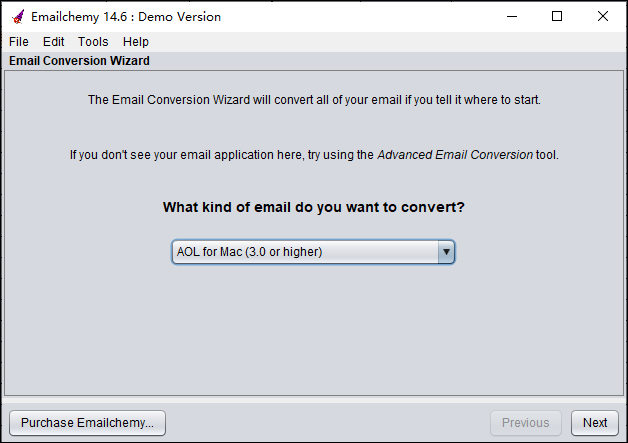Expand the email kind list using the arrow
This screenshot has width=628, height=443.
(446, 252)
